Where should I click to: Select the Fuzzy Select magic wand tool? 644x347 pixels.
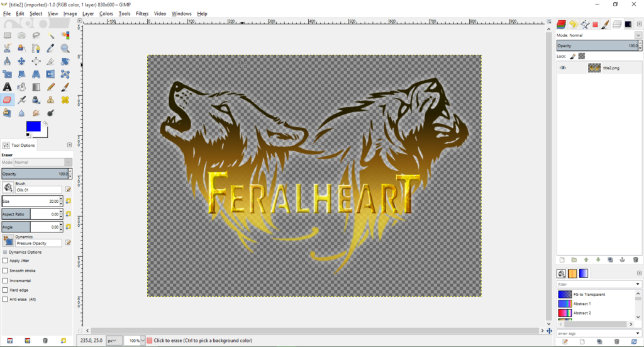pos(50,35)
